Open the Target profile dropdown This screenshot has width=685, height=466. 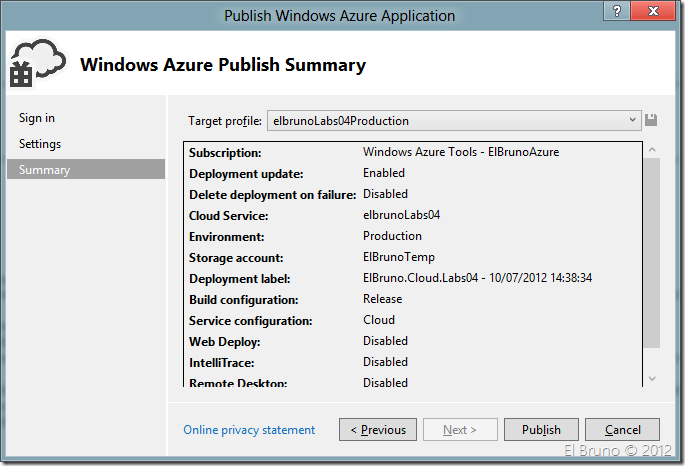[x=452, y=121]
